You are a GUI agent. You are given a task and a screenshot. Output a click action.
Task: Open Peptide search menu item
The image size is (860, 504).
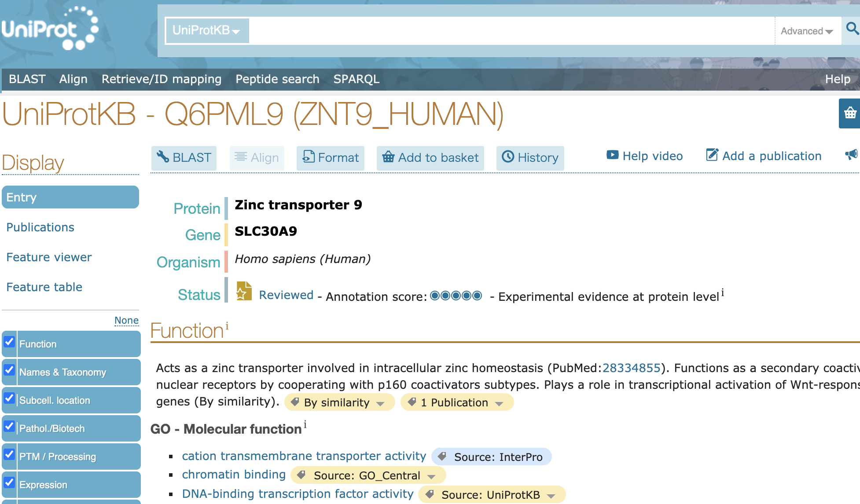(277, 79)
